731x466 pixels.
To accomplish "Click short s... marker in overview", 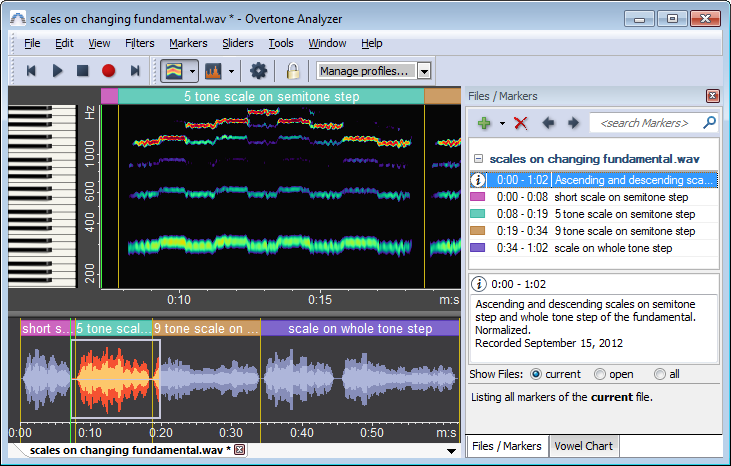I will 46,328.
